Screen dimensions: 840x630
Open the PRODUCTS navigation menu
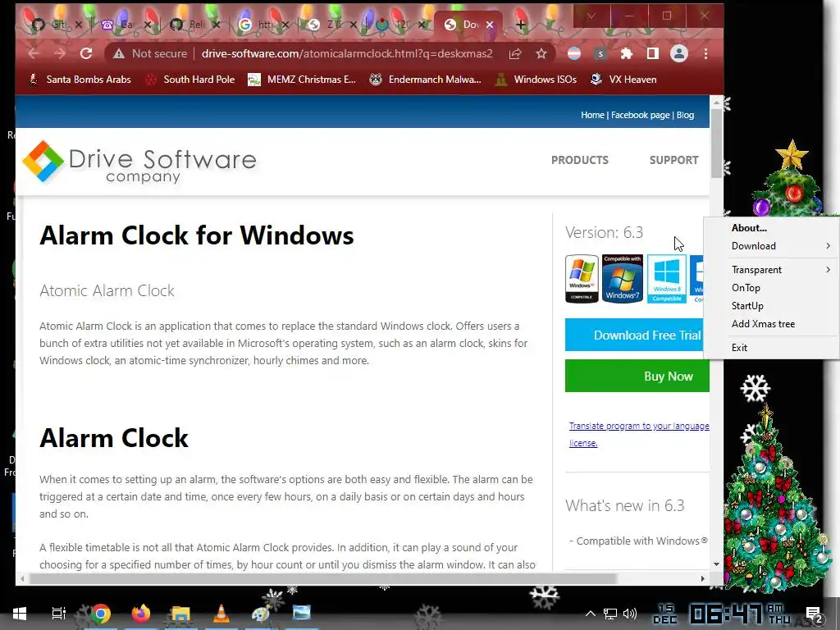coord(580,160)
